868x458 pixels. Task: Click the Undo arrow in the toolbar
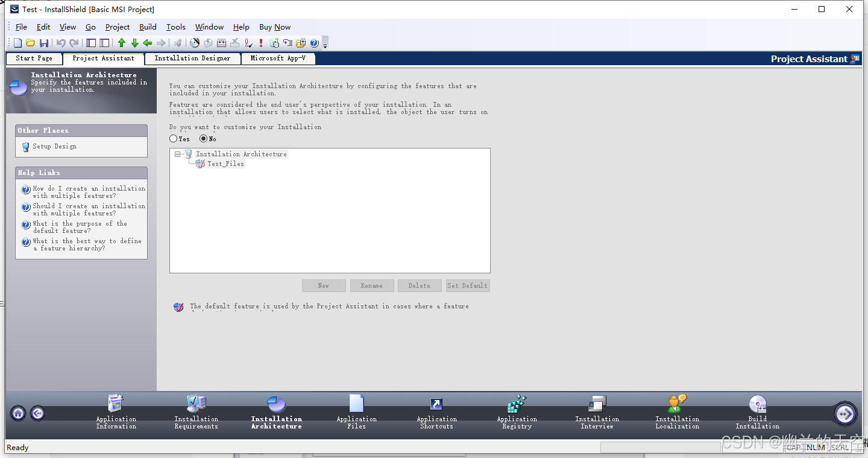click(x=61, y=43)
